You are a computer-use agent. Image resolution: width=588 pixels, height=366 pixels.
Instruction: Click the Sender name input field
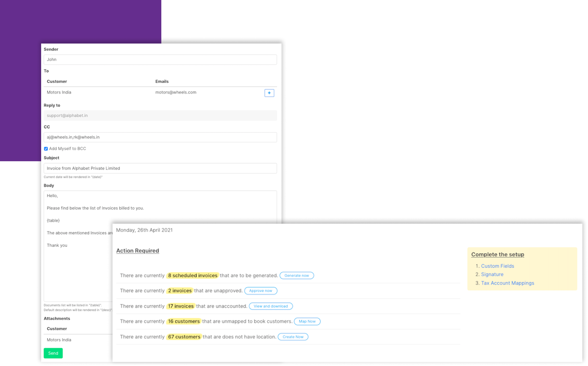160,59
